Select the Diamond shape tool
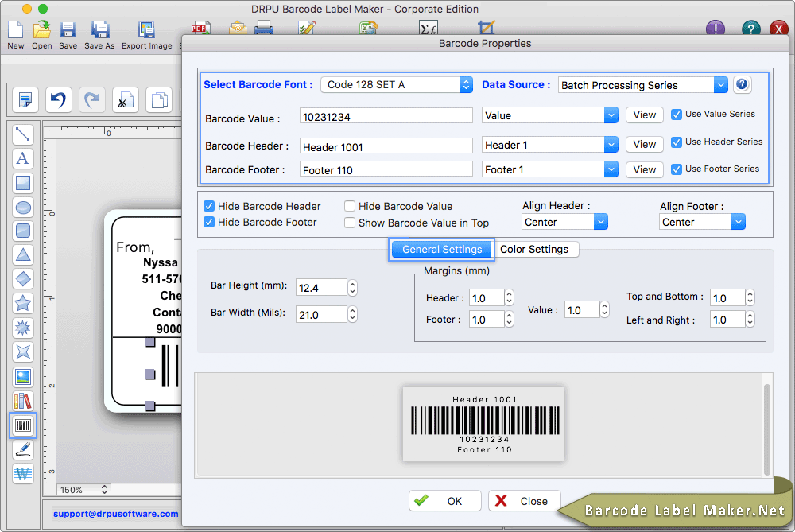795x532 pixels. 23,279
